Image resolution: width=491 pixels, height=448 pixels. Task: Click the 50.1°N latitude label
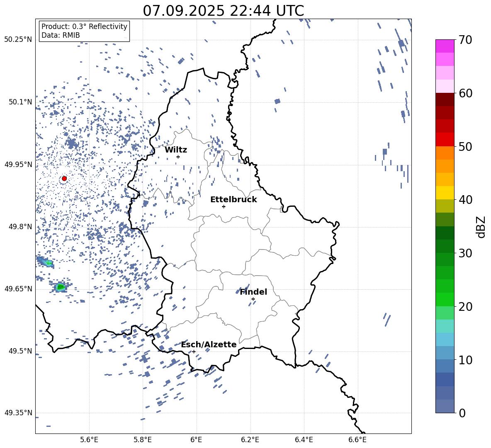coord(20,102)
